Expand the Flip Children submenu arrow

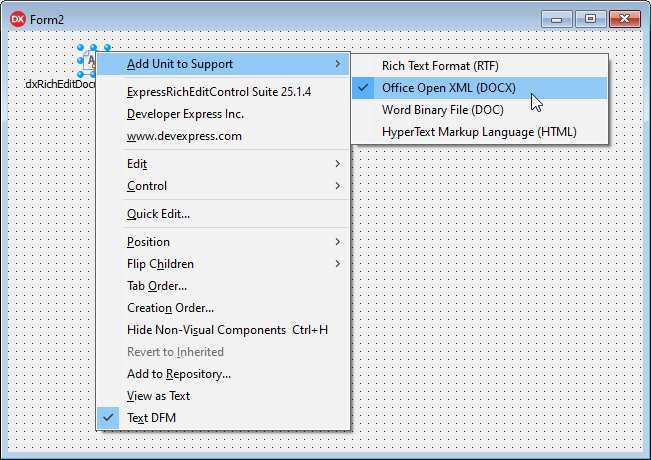(x=338, y=264)
